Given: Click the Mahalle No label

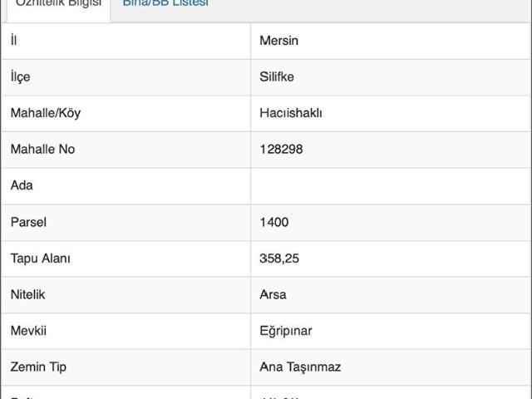Looking at the screenshot, I should tap(42, 150).
